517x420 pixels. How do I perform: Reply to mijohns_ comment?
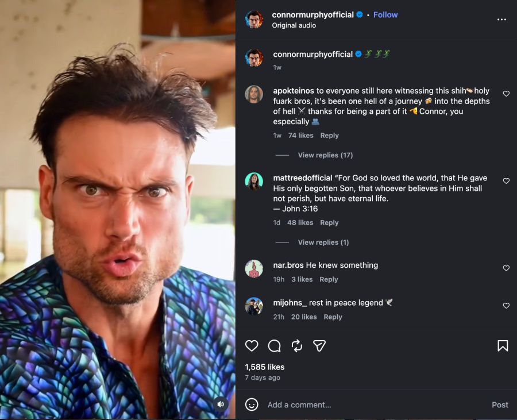[x=333, y=317]
